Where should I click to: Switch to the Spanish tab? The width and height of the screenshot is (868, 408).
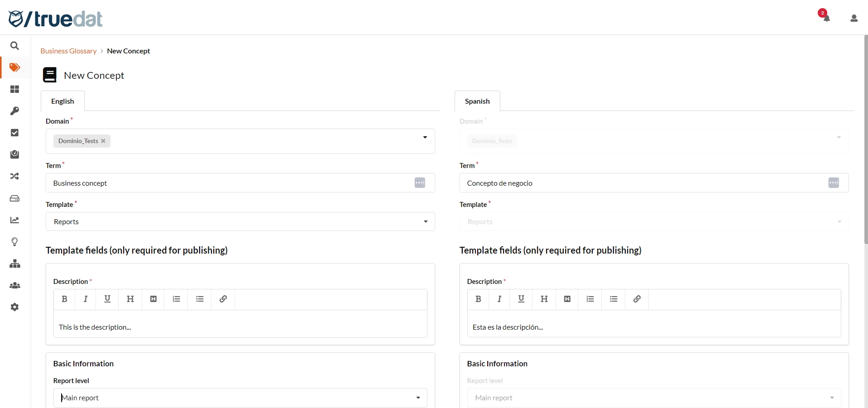(477, 101)
